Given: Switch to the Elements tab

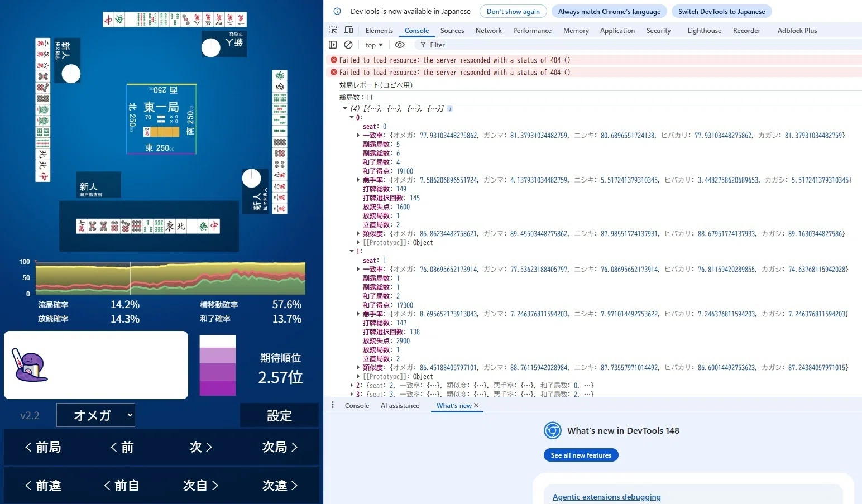Looking at the screenshot, I should pyautogui.click(x=379, y=31).
